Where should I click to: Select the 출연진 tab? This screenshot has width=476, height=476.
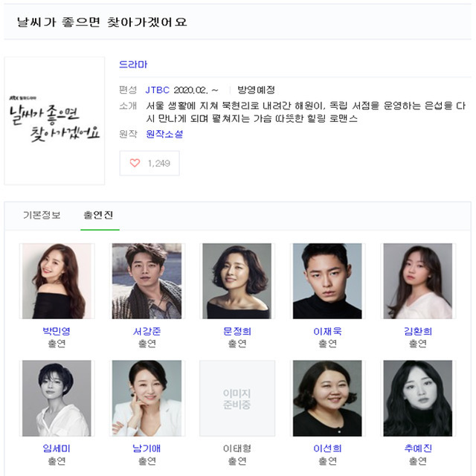coord(98,215)
